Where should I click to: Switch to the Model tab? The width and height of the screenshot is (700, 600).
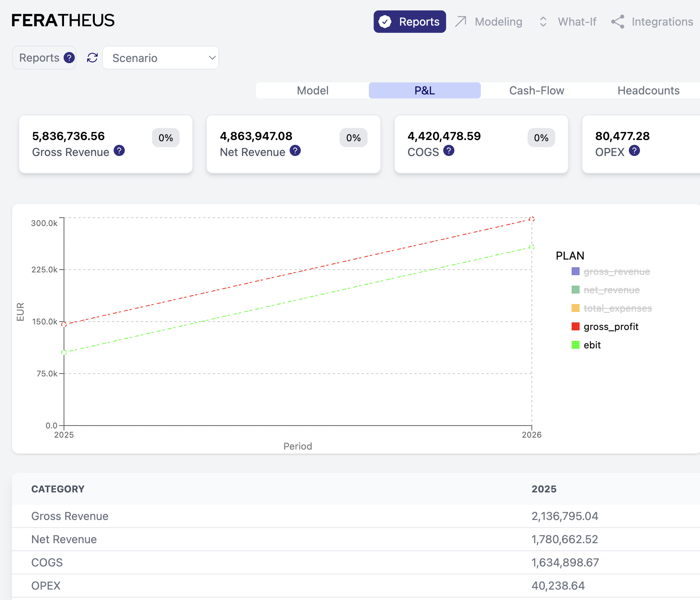tap(312, 90)
